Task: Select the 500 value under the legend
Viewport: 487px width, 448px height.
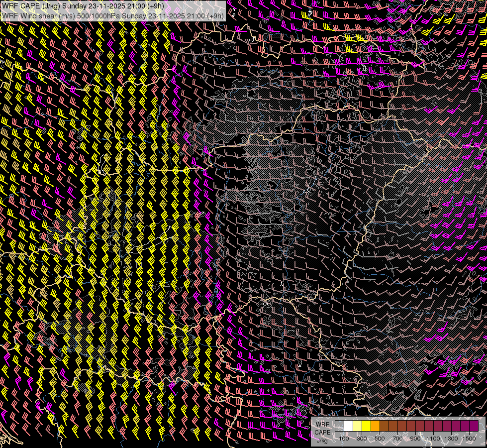Action: tap(380, 438)
